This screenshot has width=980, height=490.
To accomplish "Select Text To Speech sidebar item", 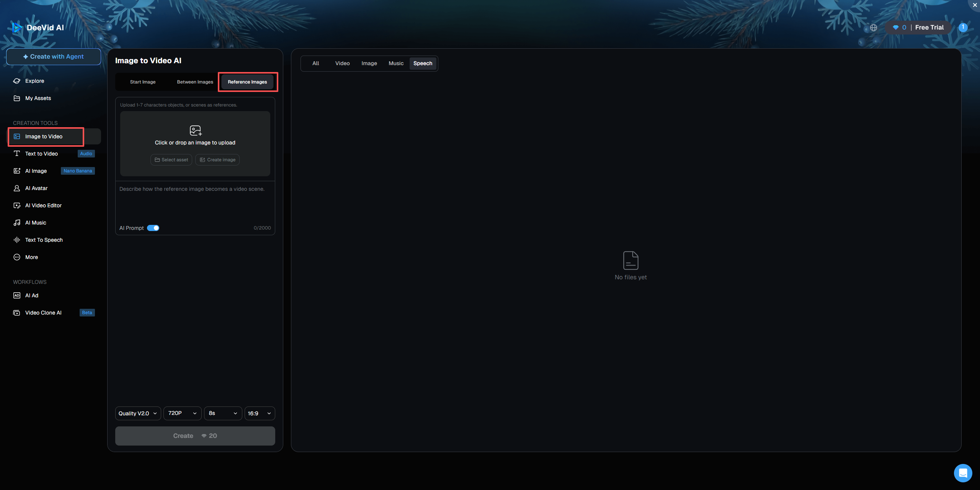I will [44, 240].
